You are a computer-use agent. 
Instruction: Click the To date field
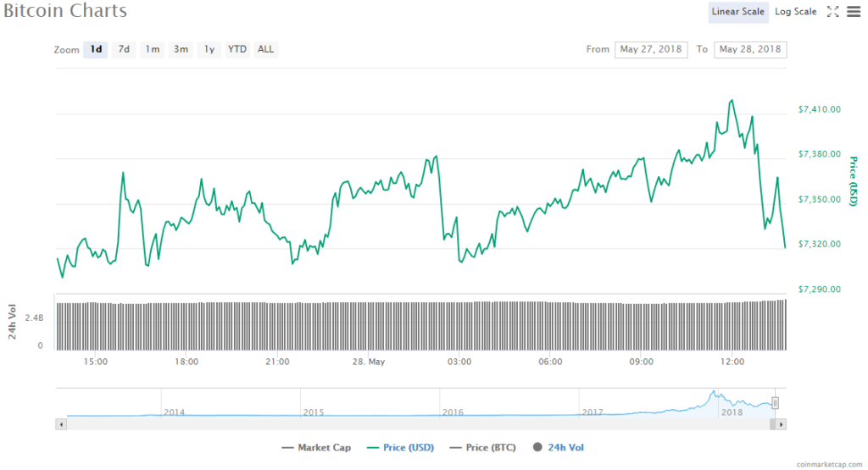point(750,49)
